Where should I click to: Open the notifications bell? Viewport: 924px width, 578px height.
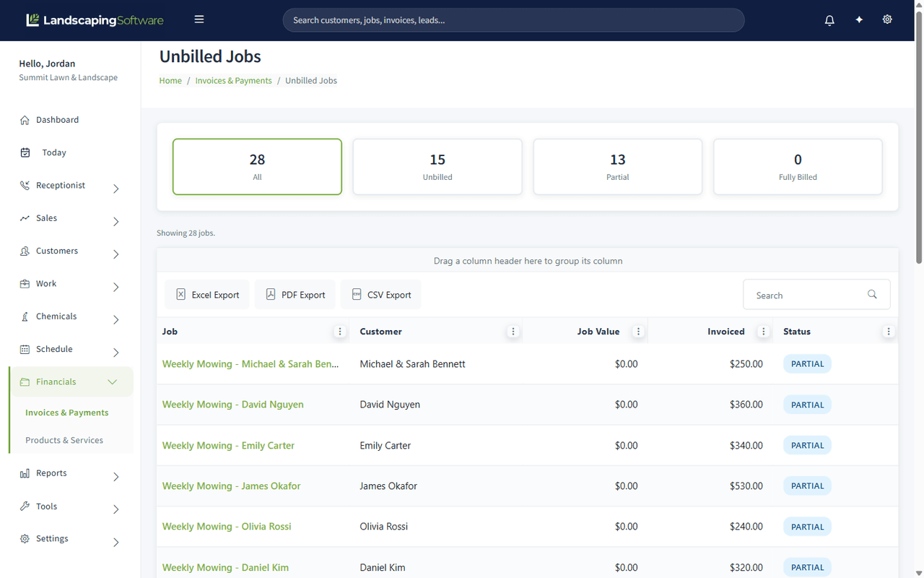pyautogui.click(x=829, y=20)
